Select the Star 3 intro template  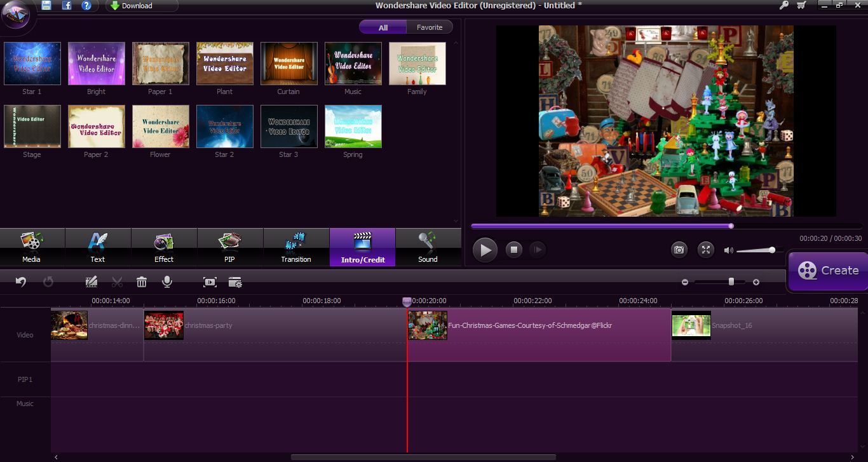tap(289, 126)
